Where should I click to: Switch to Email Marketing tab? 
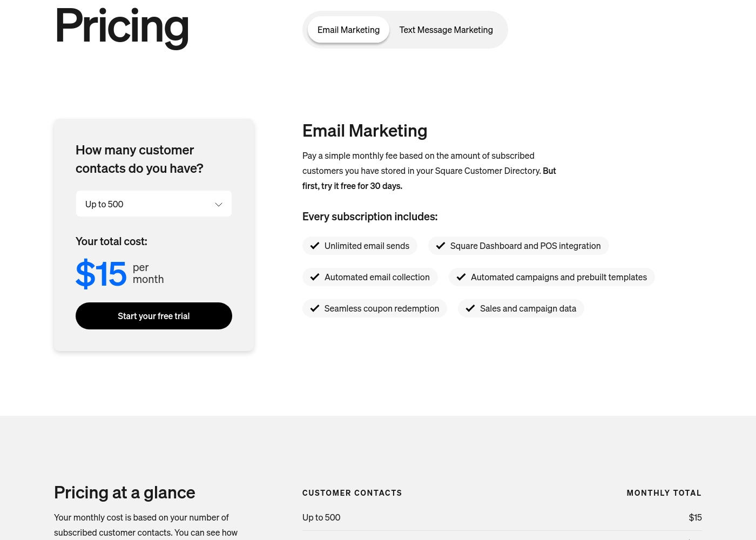[x=348, y=30]
